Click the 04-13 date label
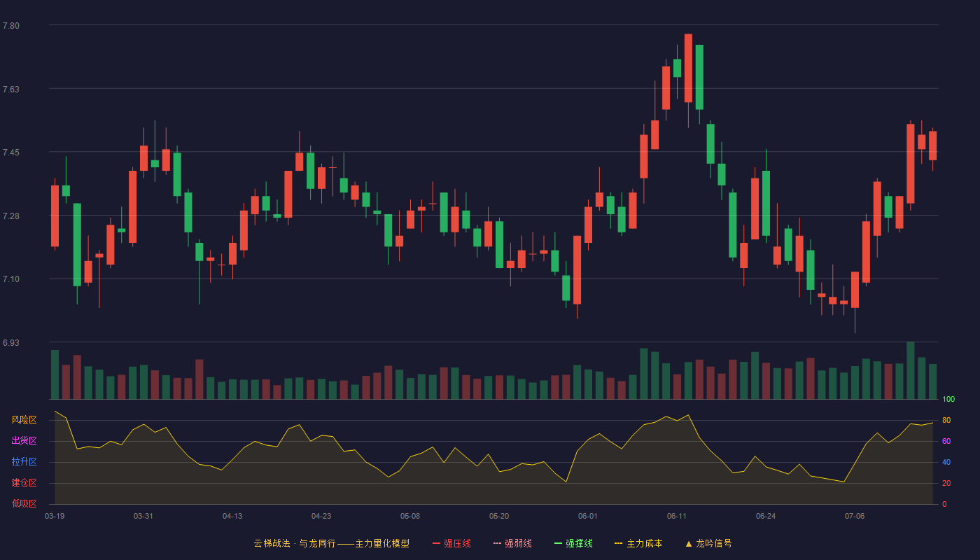Image resolution: width=980 pixels, height=560 pixels. click(232, 516)
